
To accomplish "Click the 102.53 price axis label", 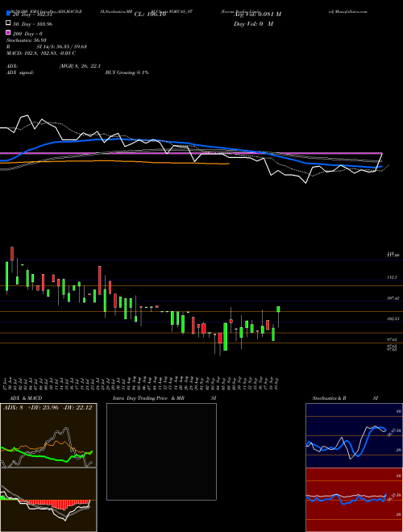I will coord(393,318).
